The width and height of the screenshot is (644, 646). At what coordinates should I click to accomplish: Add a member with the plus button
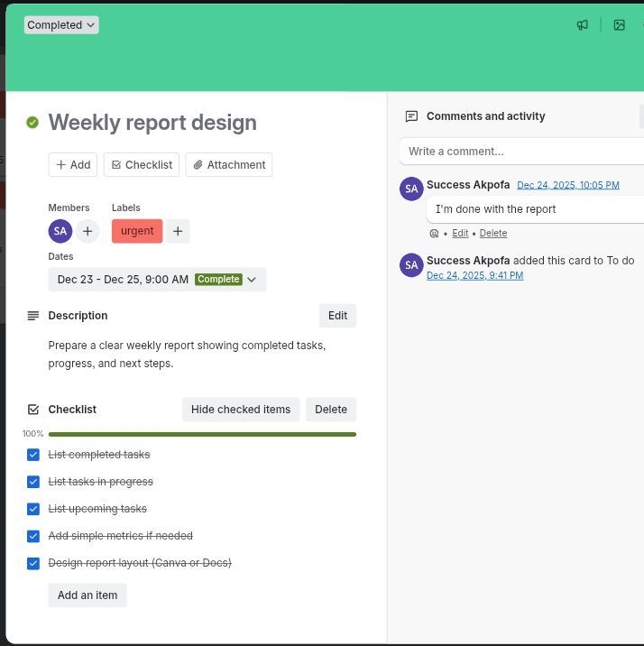point(87,231)
